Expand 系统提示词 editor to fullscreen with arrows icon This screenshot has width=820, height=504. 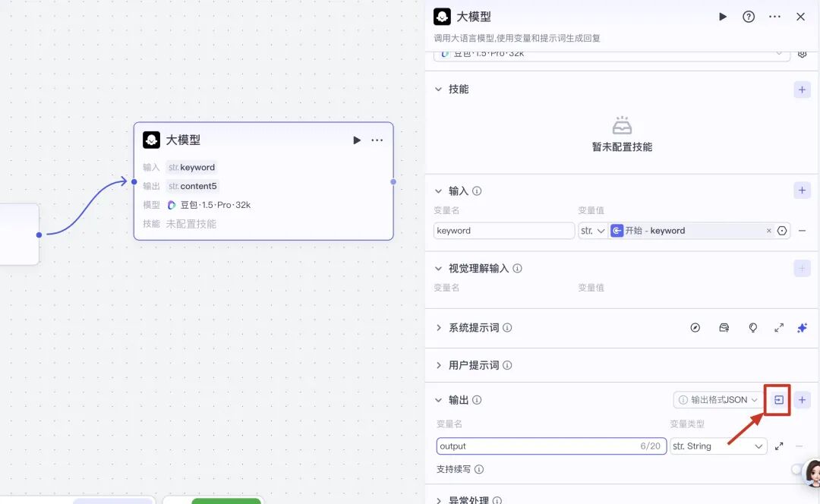tap(777, 327)
